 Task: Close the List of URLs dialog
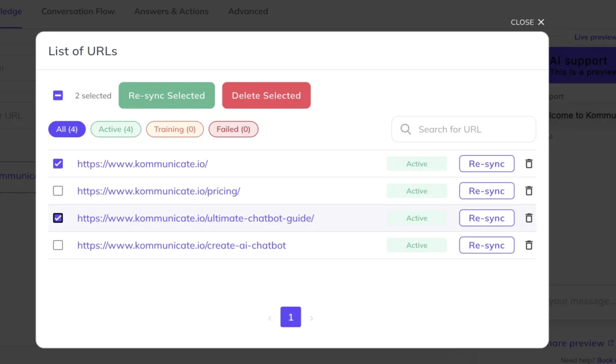coord(527,22)
